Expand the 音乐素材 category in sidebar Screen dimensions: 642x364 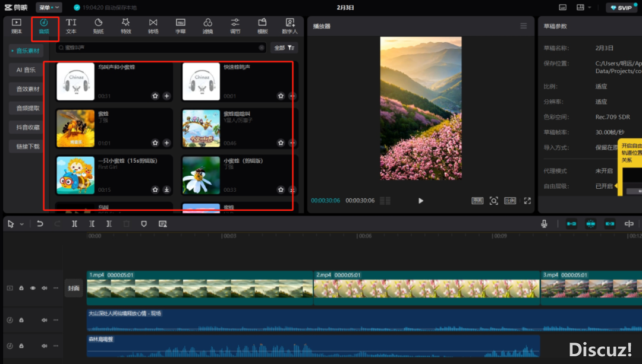click(x=26, y=50)
